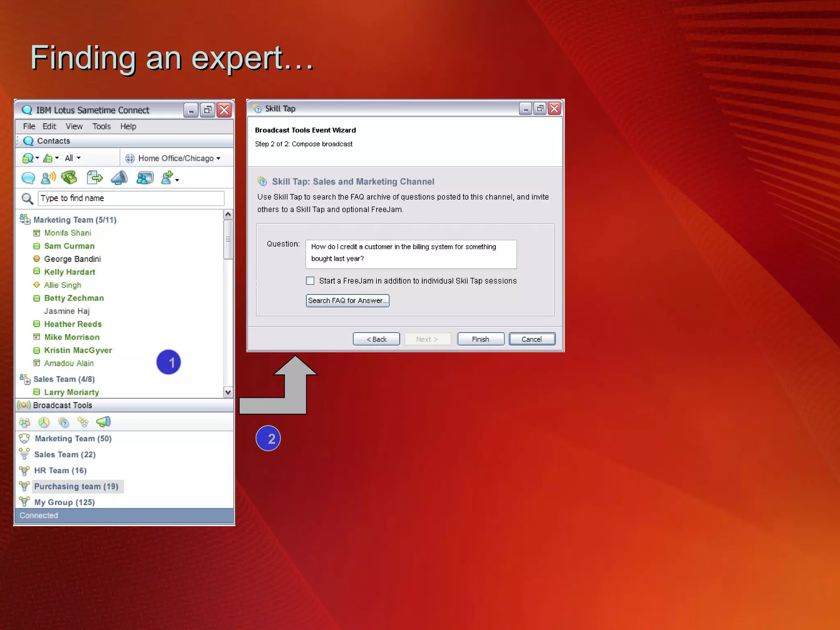Click the add contact icon with plus
The height and width of the screenshot is (630, 840).
[x=167, y=178]
